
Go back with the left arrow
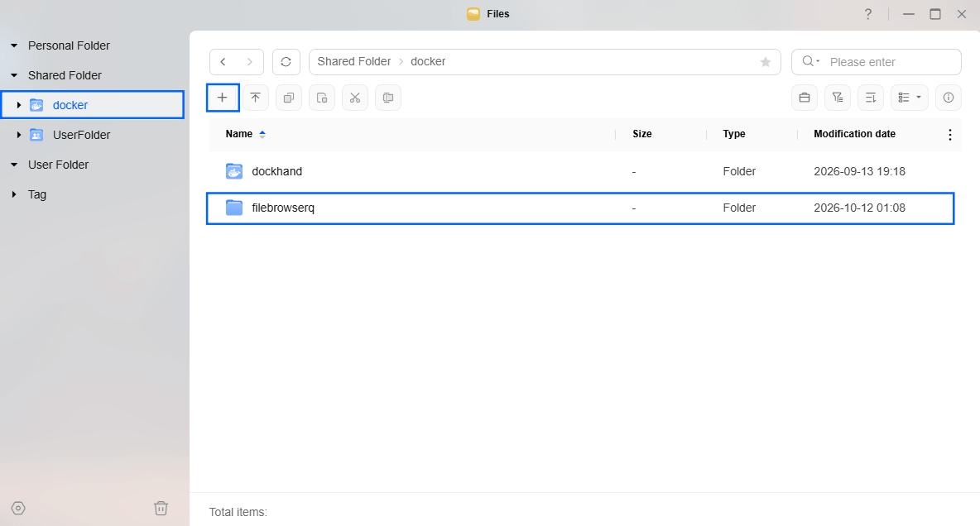pos(223,62)
